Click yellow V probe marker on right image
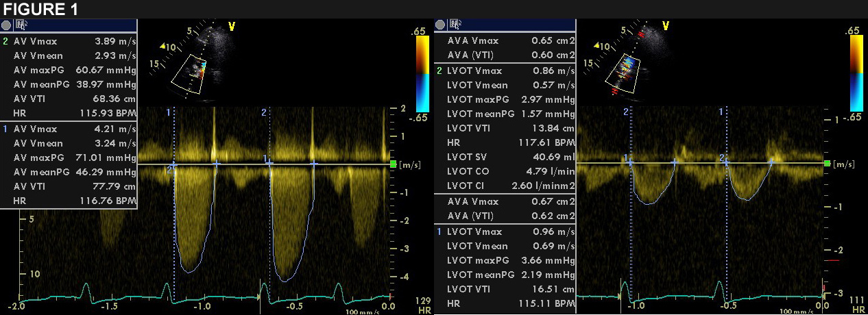This screenshot has width=868, height=315. tap(665, 27)
